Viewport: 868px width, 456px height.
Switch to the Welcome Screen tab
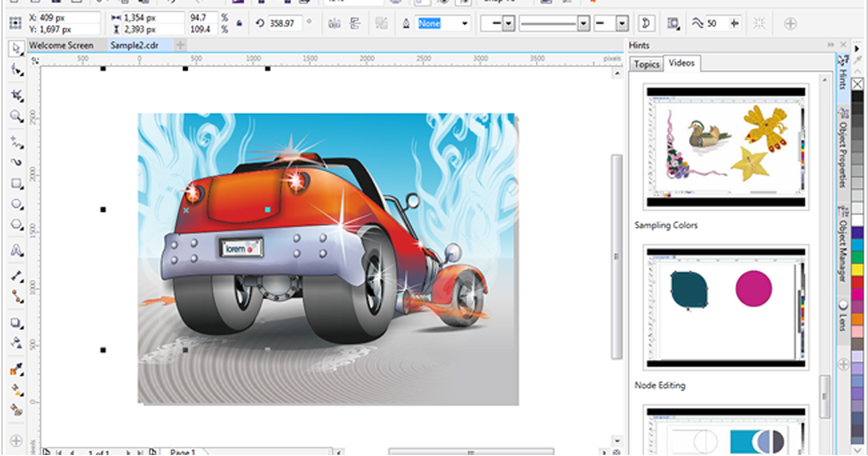[x=61, y=45]
